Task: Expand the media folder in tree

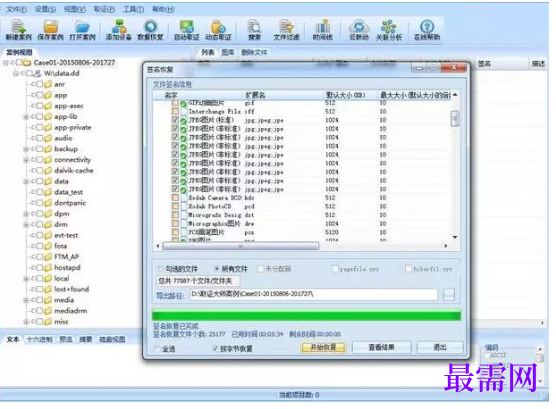Action: (x=26, y=300)
